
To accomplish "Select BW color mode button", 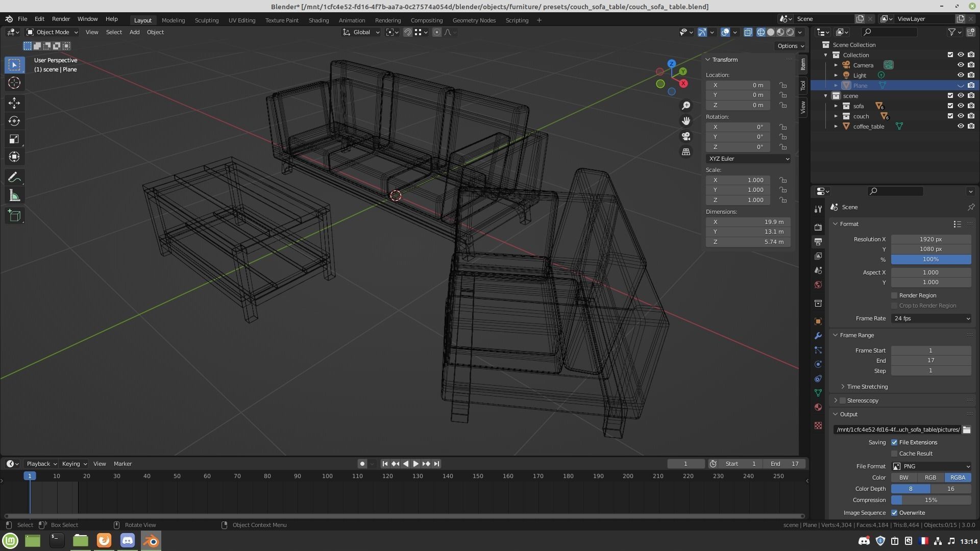I will [x=904, y=478].
